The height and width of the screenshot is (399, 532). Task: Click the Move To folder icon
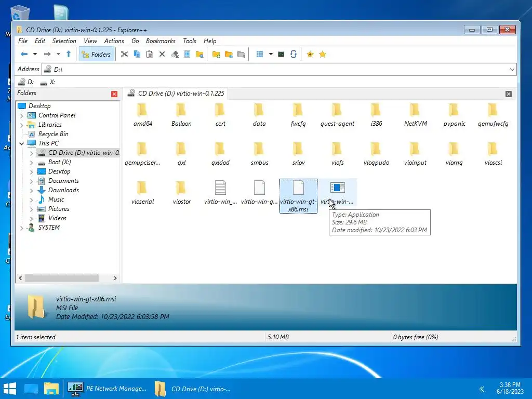[241, 54]
